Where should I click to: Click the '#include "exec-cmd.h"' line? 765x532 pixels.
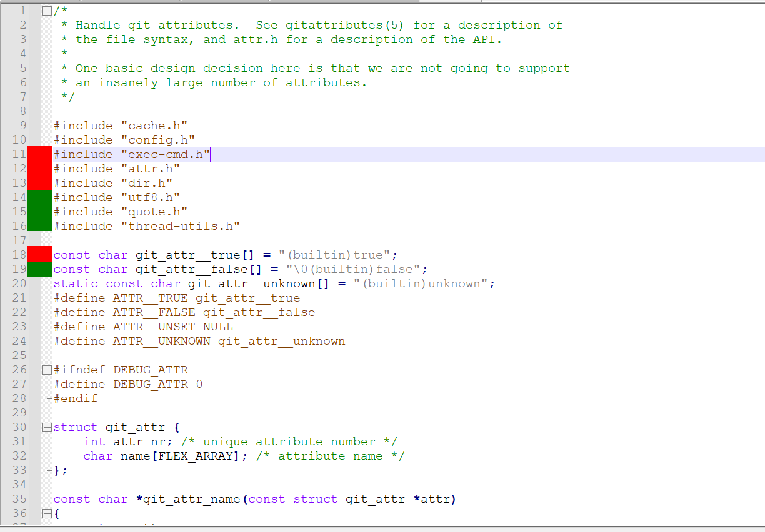pos(132,154)
